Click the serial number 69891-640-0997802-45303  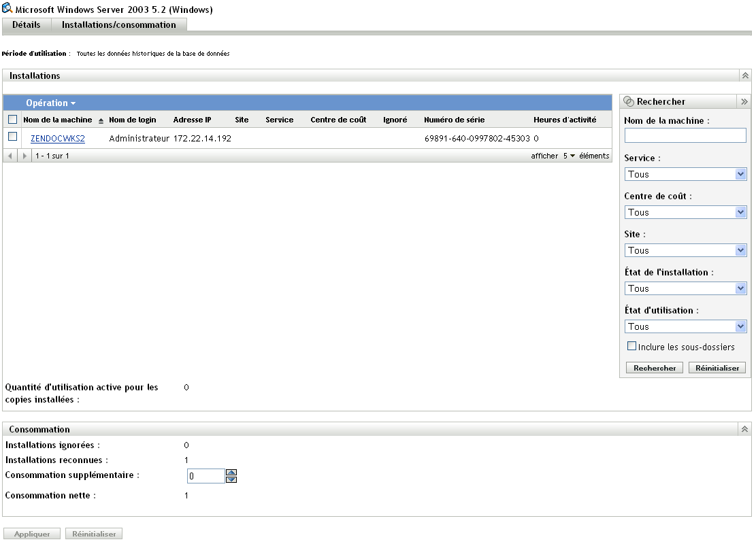click(x=477, y=138)
